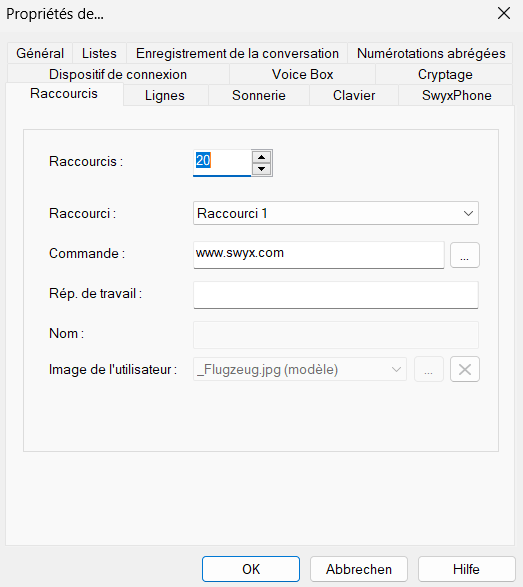Open the Voice Box tab
The height and width of the screenshot is (587, 523).
pyautogui.click(x=302, y=74)
